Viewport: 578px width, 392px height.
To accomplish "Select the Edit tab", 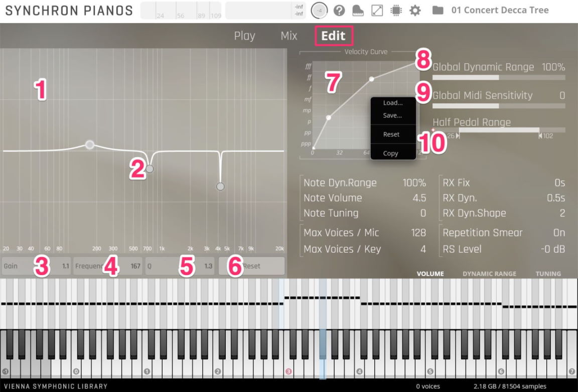I will (x=334, y=36).
